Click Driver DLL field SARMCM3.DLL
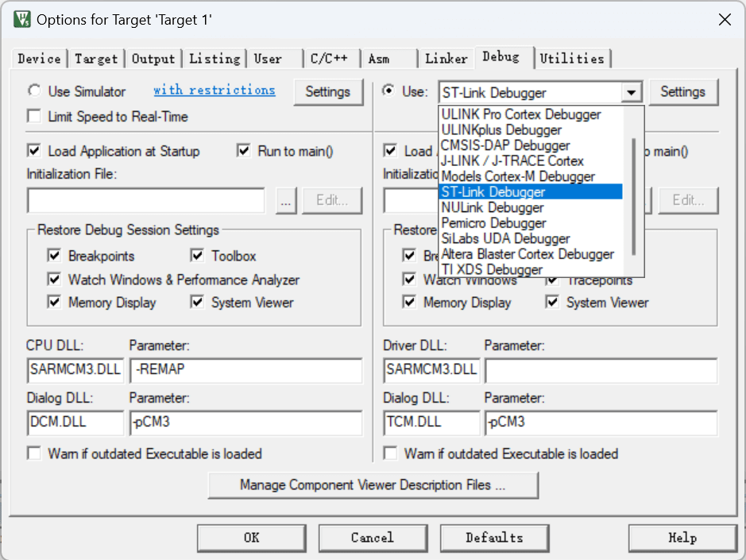The width and height of the screenshot is (746, 560). [x=431, y=369]
